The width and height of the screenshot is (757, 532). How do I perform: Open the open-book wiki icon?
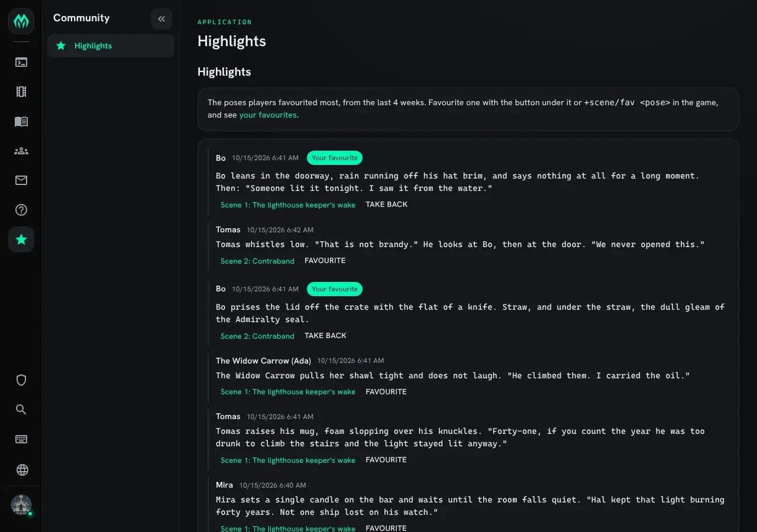[21, 121]
